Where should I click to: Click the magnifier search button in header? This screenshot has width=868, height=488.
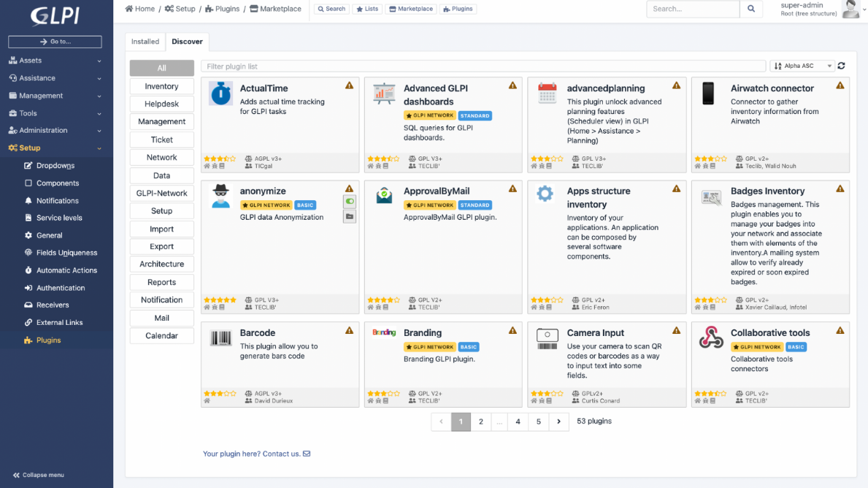click(751, 9)
